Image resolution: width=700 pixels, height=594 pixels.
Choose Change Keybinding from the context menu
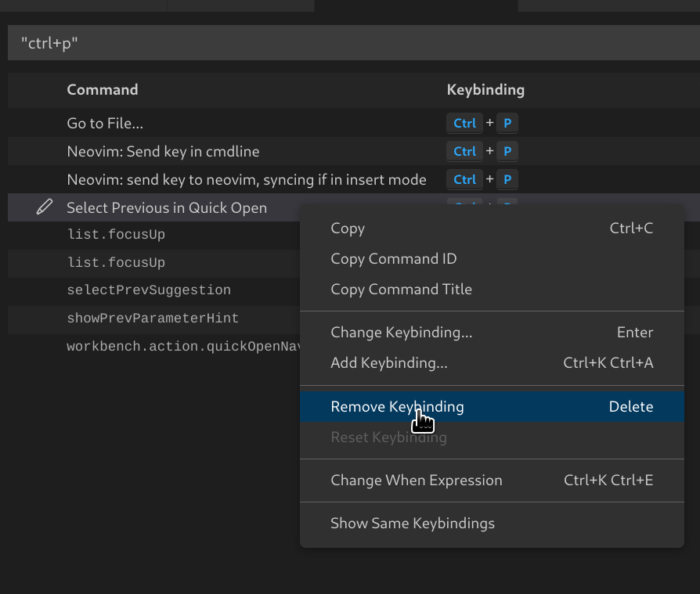(402, 332)
